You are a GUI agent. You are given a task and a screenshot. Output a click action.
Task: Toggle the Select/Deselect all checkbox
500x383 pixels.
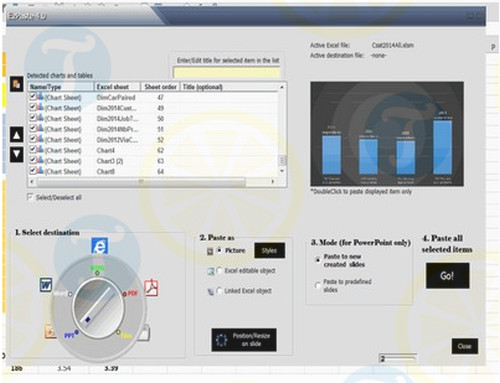pyautogui.click(x=30, y=197)
